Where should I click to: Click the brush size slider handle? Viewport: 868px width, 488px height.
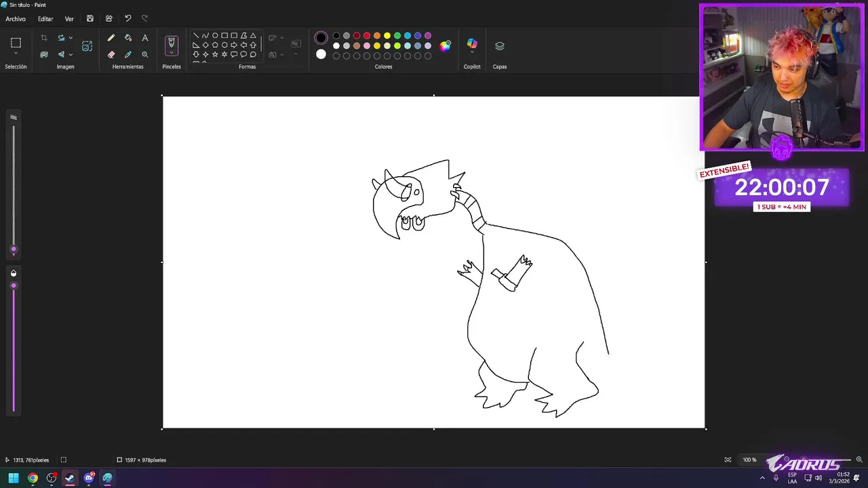coord(14,250)
